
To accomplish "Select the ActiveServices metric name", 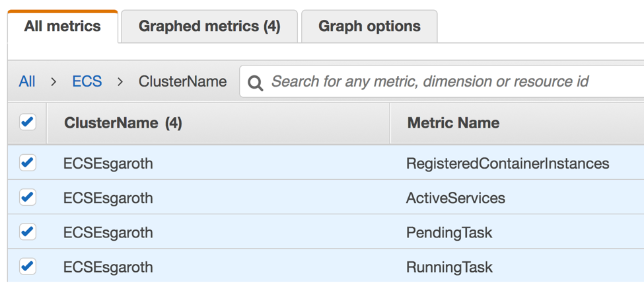I will coord(456,198).
